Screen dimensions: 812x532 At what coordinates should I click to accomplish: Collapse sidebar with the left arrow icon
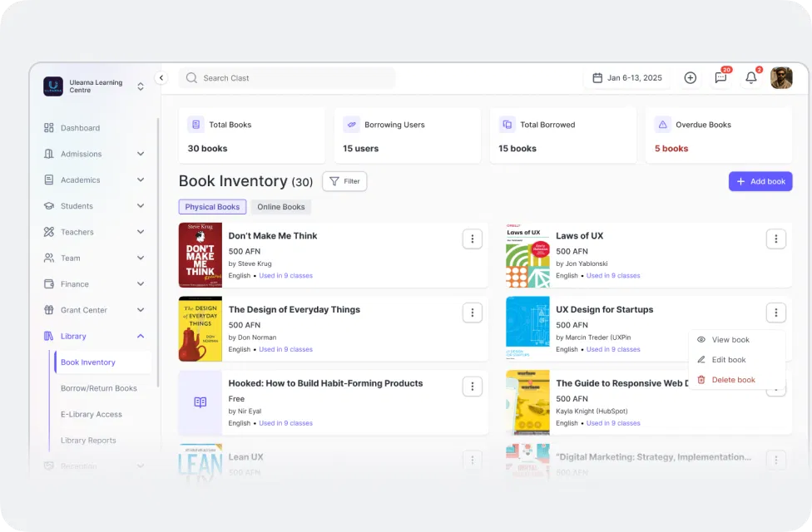pos(161,77)
